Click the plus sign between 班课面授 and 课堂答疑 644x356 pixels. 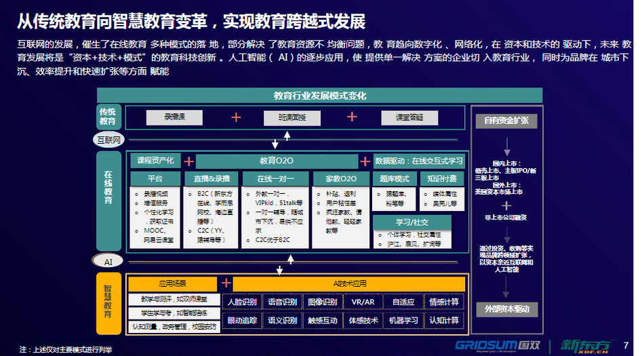click(x=352, y=117)
